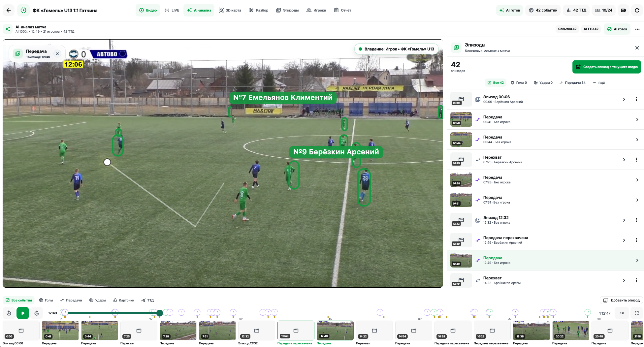Filter episodes by Передачи 34
The height and width of the screenshot is (347, 644).
pos(572,83)
